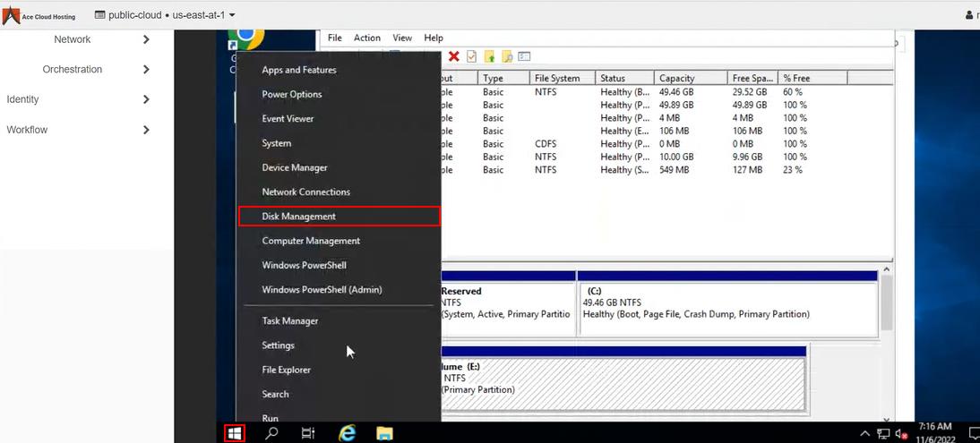This screenshot has height=443, width=980.
Task: Choose Device Manager in the context menu
Action: [x=295, y=167]
